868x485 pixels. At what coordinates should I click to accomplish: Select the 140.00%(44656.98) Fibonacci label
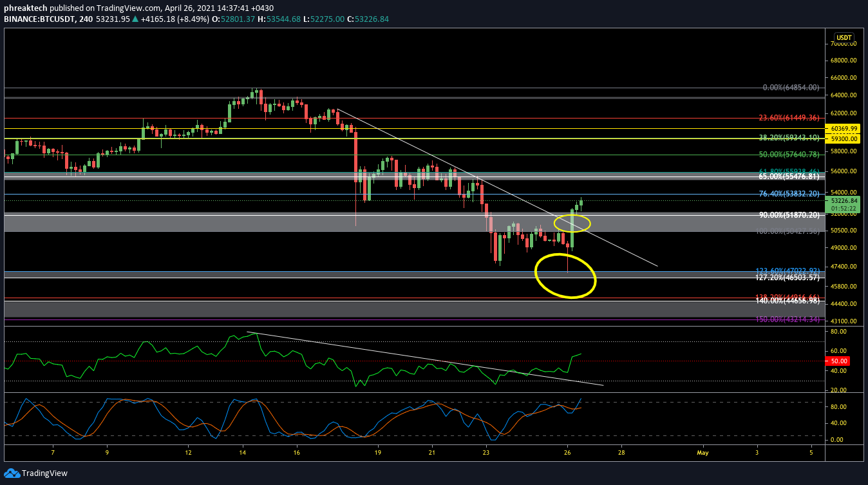[x=787, y=301]
